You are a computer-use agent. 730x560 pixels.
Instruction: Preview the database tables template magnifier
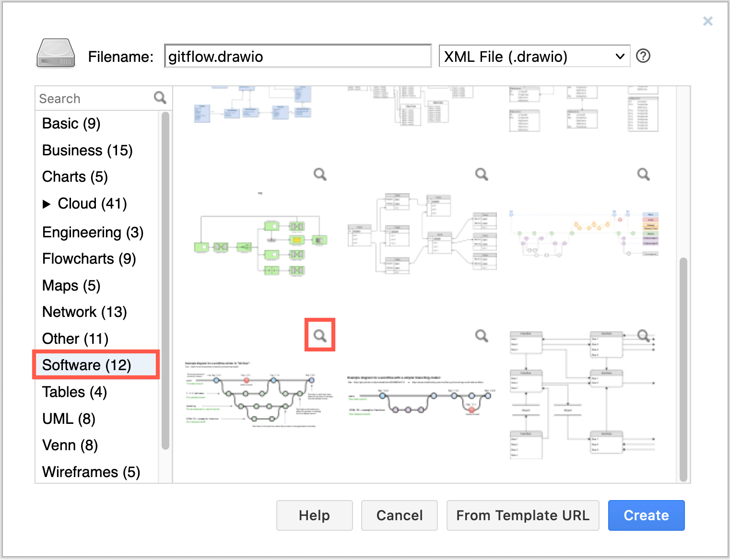(482, 174)
